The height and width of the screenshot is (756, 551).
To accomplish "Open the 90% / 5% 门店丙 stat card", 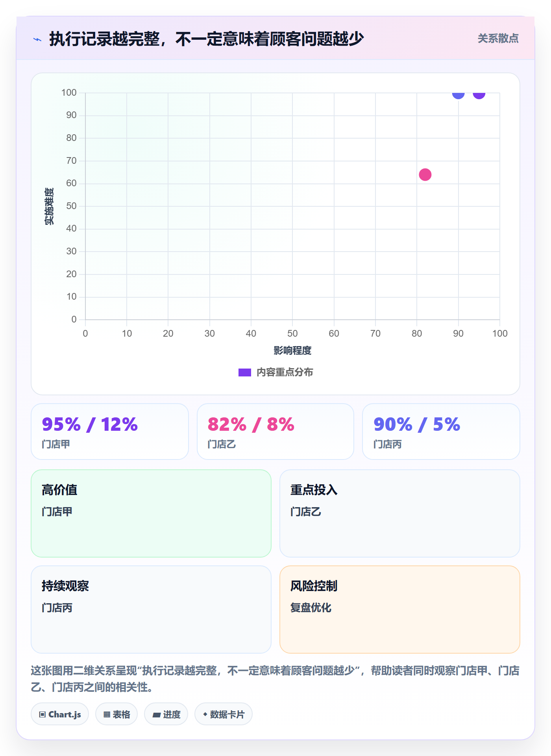I will (x=441, y=432).
